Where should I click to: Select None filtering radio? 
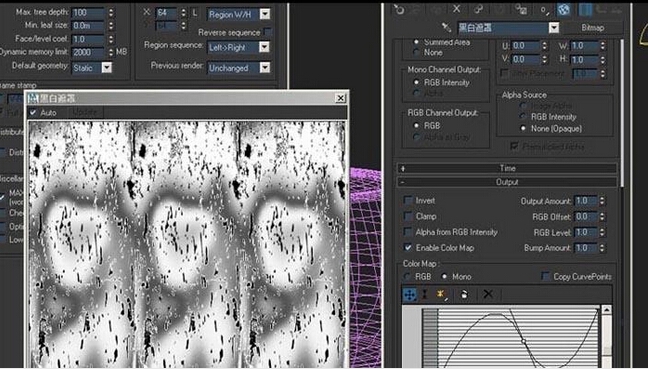click(416, 52)
